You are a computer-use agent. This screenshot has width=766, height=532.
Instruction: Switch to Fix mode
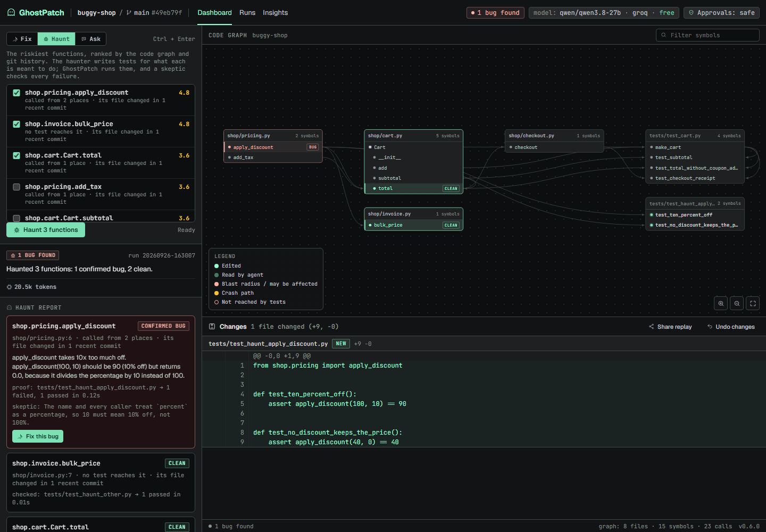point(22,39)
